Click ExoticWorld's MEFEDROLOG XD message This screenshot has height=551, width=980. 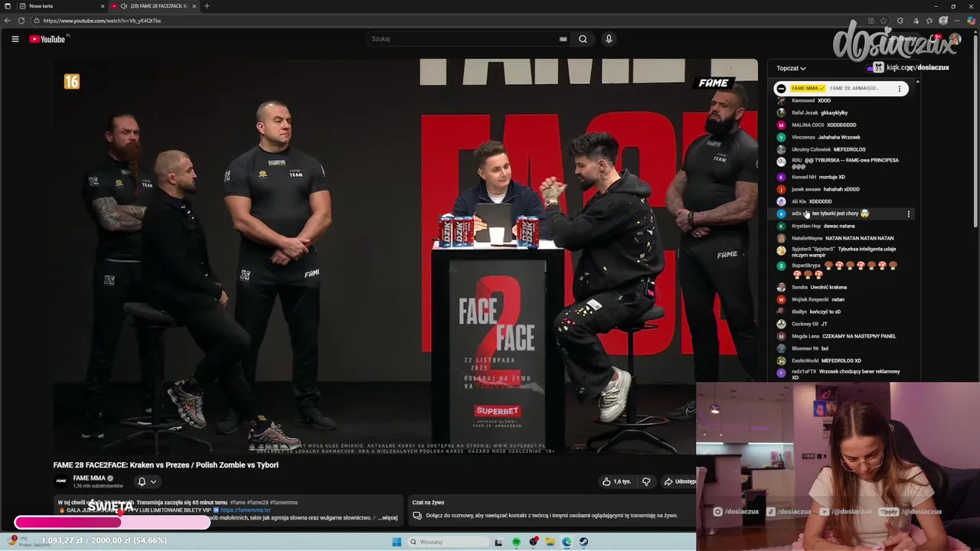[x=841, y=360]
